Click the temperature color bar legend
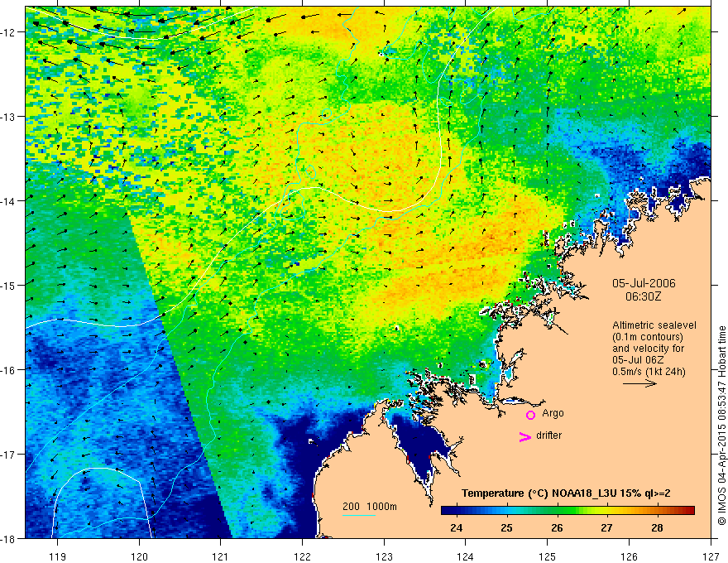The width and height of the screenshot is (728, 563). pos(568,511)
